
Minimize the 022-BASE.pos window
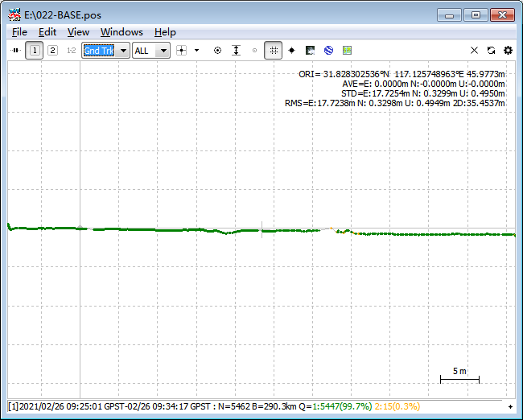click(449, 15)
